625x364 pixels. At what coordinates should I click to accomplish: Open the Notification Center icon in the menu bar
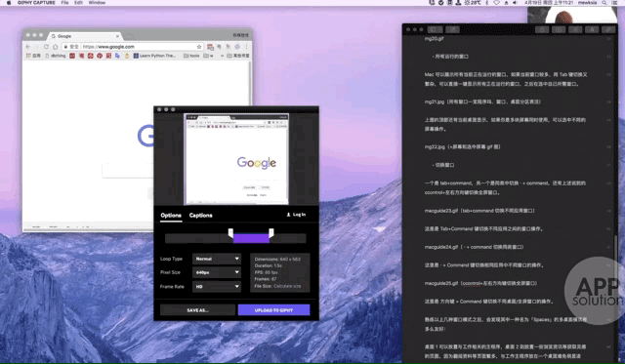(x=614, y=3)
